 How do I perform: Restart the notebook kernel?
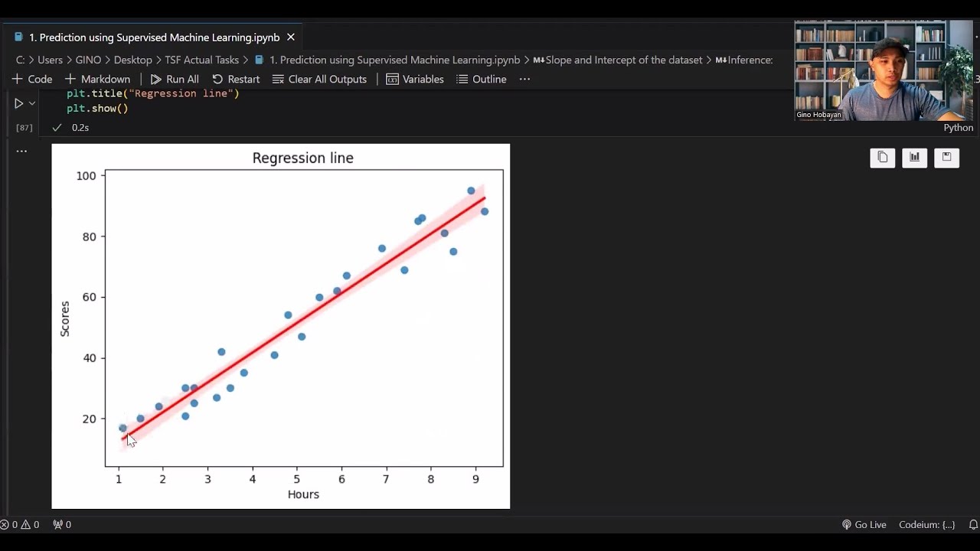[236, 79]
